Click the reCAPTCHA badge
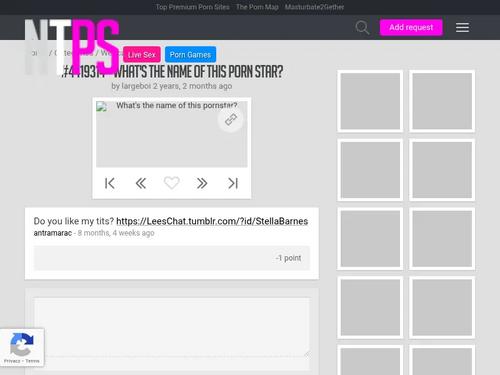The width and height of the screenshot is (500, 375). click(x=22, y=347)
